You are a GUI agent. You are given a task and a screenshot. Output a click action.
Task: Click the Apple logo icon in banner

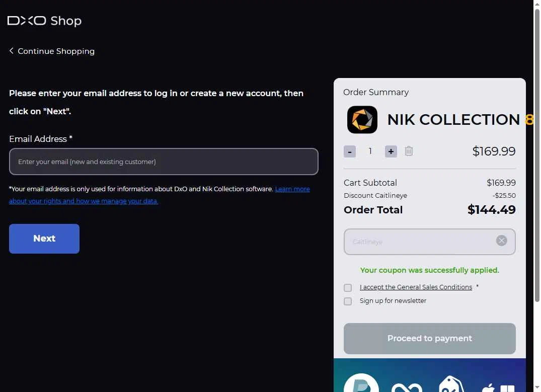(488, 388)
